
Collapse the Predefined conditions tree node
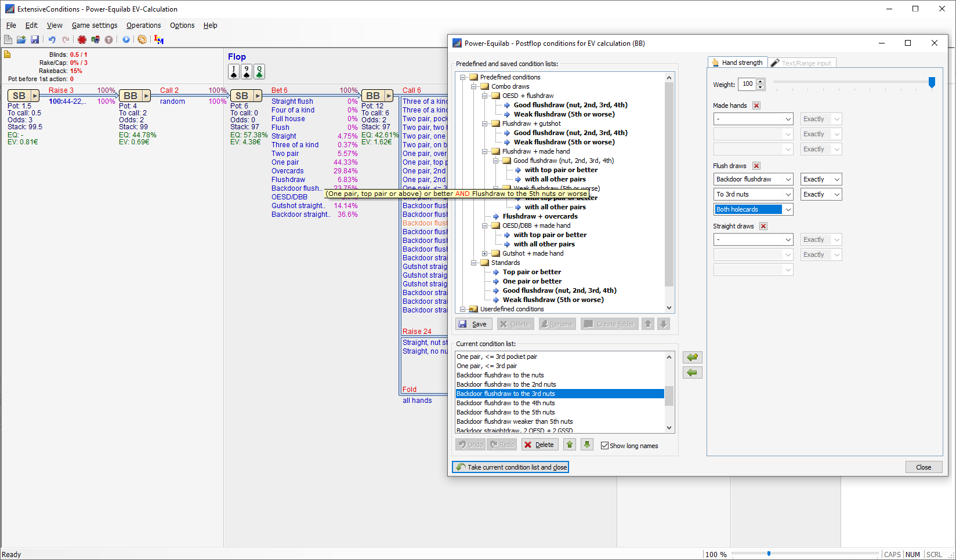tap(463, 77)
